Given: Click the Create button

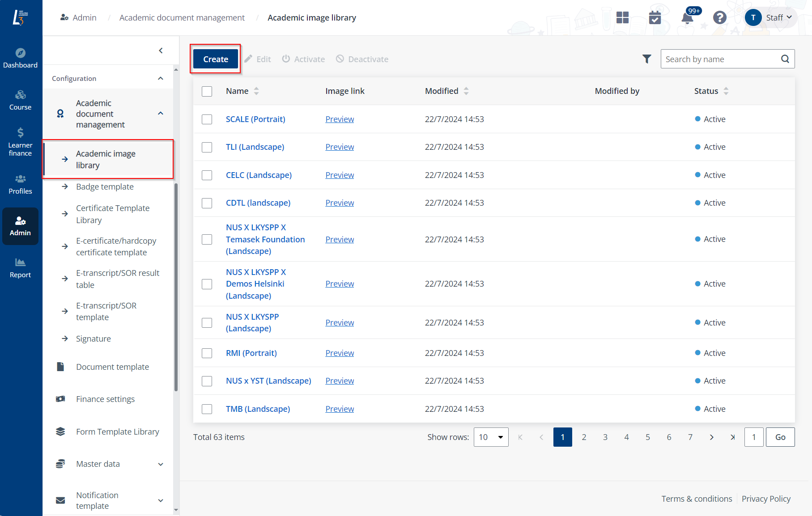Looking at the screenshot, I should click(215, 59).
